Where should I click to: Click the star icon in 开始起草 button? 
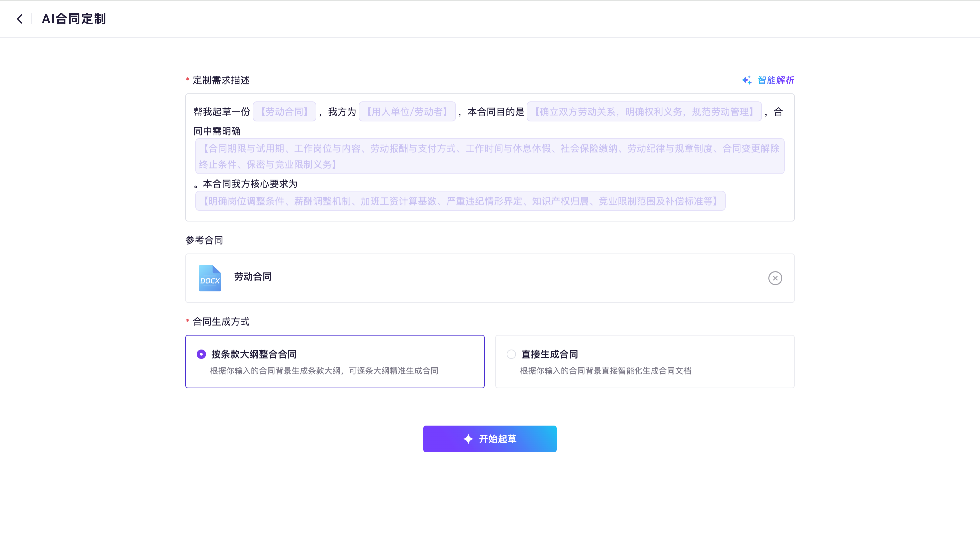pos(468,439)
